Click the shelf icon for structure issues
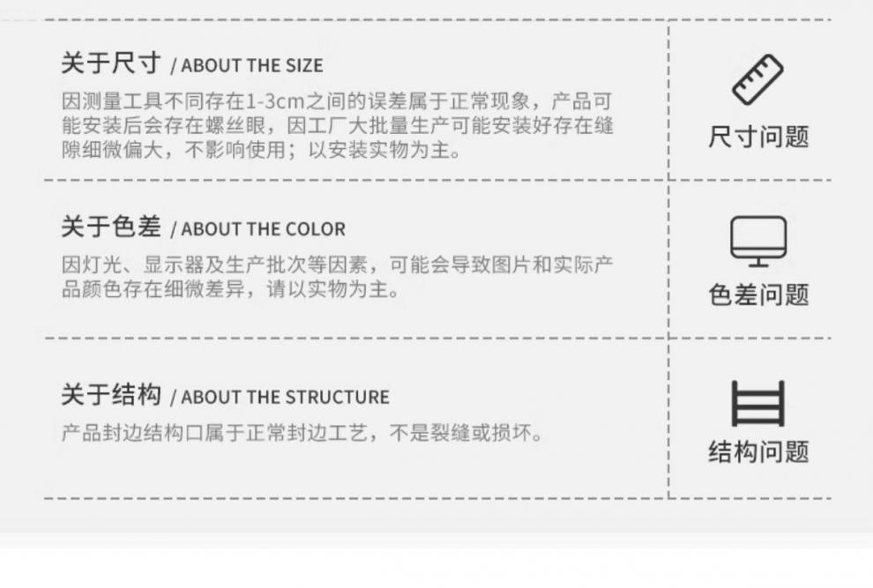 click(x=757, y=404)
